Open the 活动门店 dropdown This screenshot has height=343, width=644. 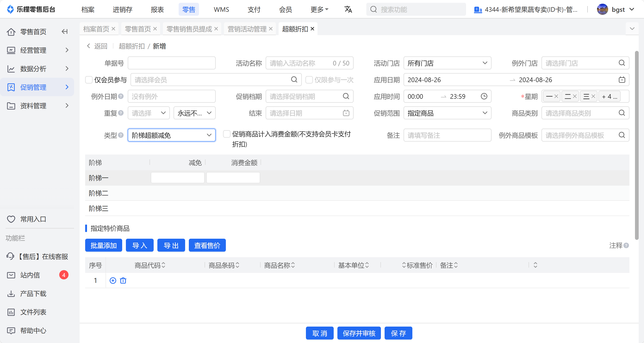point(447,63)
